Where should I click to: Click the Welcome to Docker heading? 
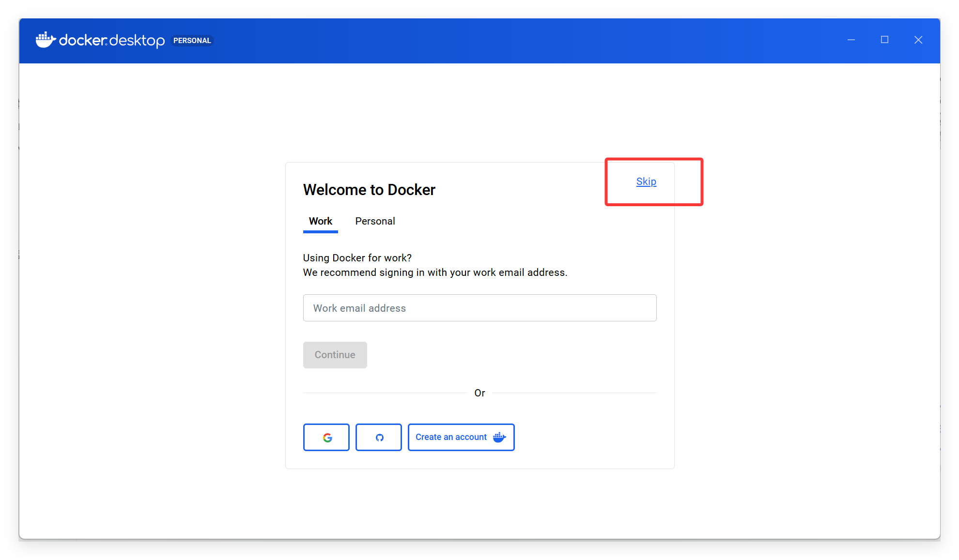(x=369, y=190)
